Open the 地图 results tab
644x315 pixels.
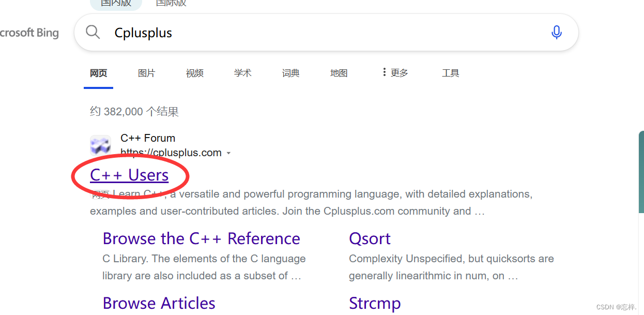tap(339, 73)
